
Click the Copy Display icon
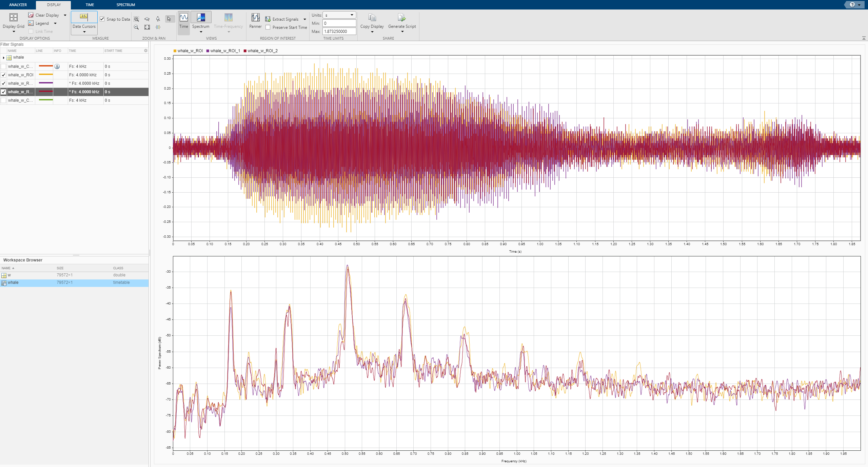click(372, 18)
